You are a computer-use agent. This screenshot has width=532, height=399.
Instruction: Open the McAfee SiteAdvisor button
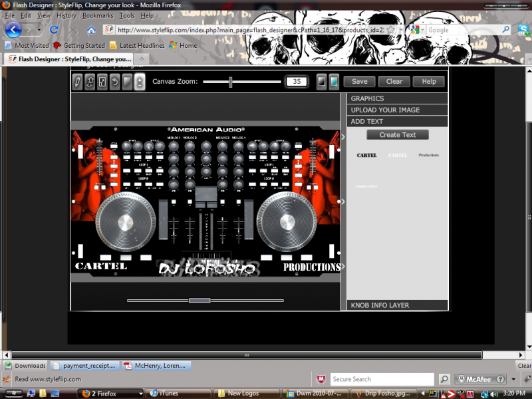(480, 379)
